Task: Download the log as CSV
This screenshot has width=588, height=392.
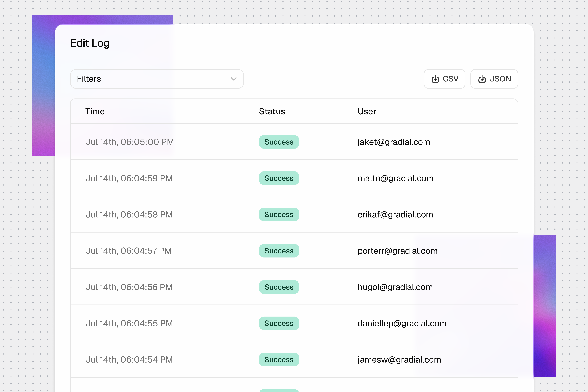Action: pyautogui.click(x=445, y=79)
